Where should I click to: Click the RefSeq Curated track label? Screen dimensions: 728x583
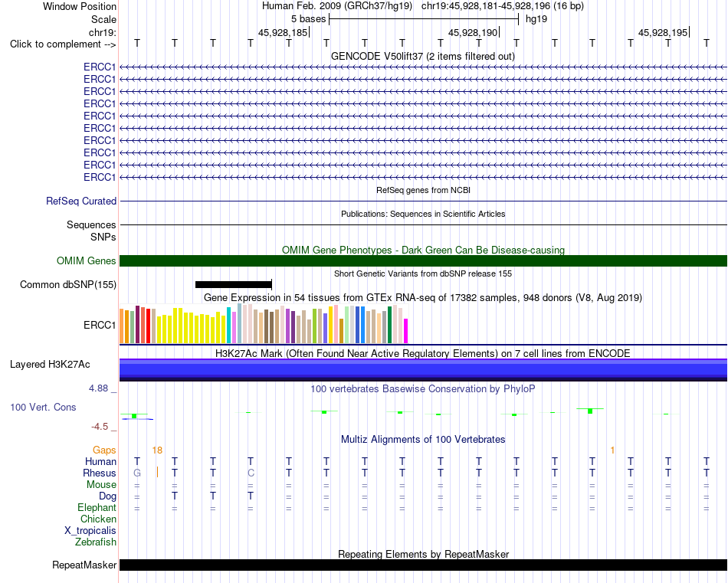point(80,201)
